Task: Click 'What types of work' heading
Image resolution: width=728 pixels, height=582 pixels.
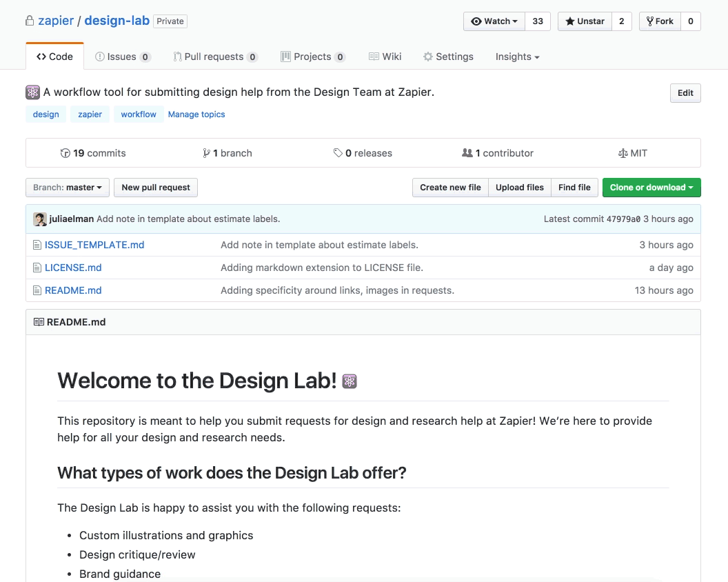Action: point(232,473)
